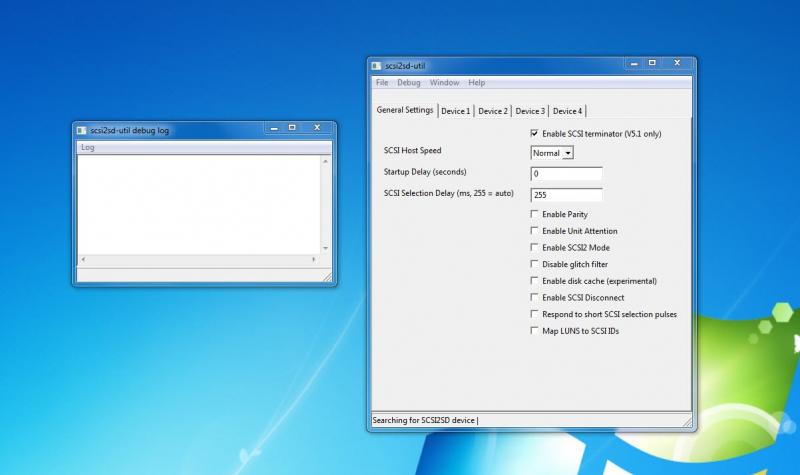Switch to the Device 4 tab
Image resolution: width=800 pixels, height=475 pixels.
point(567,111)
